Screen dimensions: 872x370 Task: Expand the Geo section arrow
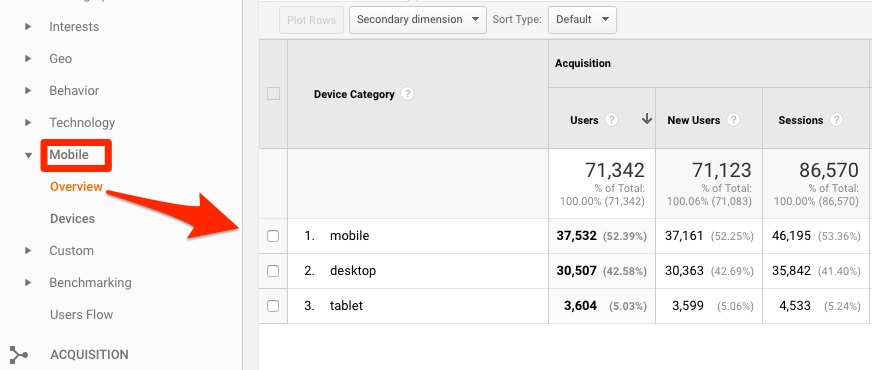(x=28, y=58)
